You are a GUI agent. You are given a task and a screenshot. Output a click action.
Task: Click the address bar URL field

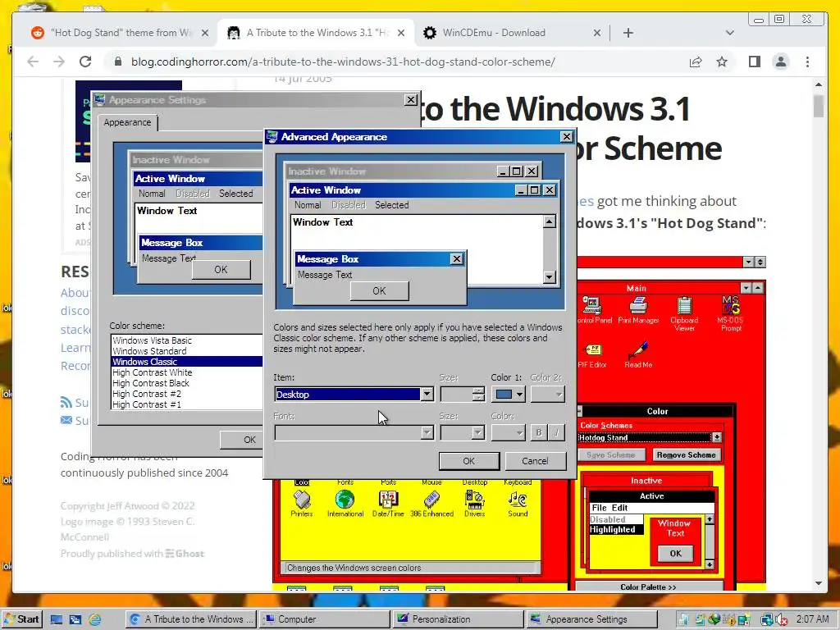(x=343, y=62)
